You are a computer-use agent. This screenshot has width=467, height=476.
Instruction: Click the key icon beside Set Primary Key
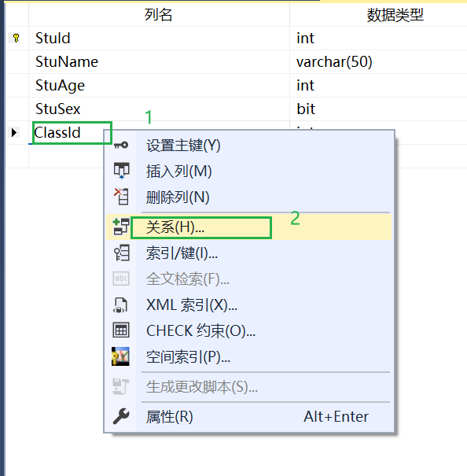(x=121, y=145)
